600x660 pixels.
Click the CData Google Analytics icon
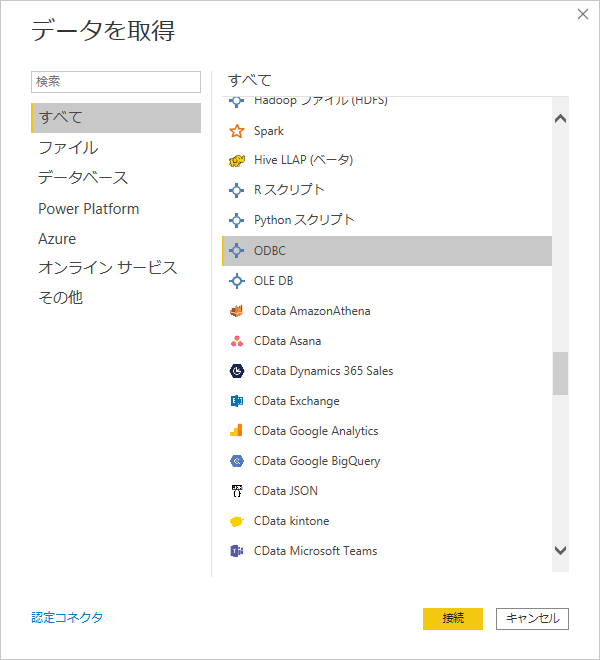(237, 431)
